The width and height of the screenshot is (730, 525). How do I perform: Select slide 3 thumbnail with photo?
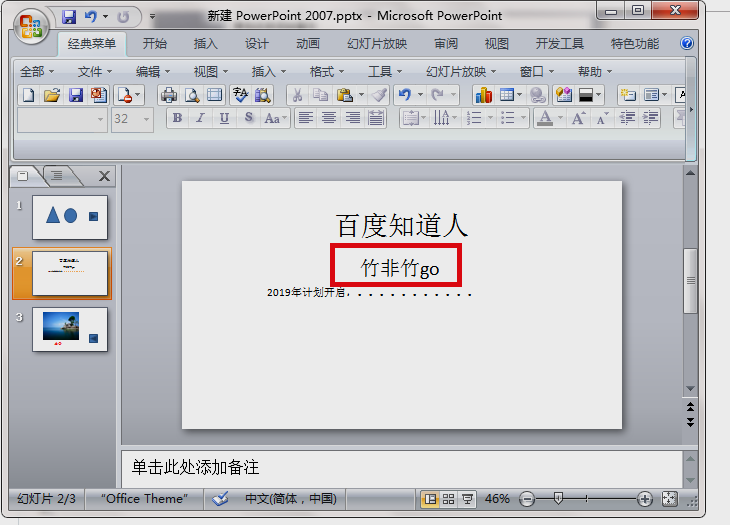70,330
